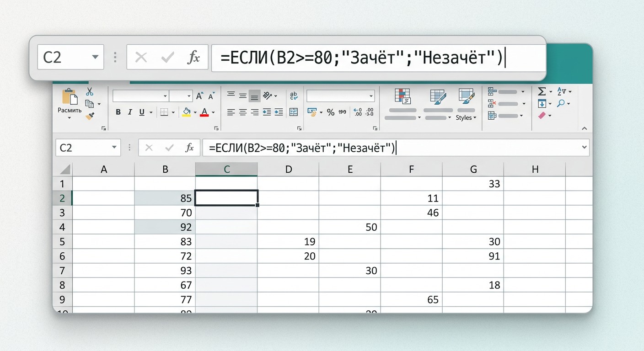Viewport: 644px width, 351px height.
Task: Open borders dropdown arrow
Action: tap(173, 112)
